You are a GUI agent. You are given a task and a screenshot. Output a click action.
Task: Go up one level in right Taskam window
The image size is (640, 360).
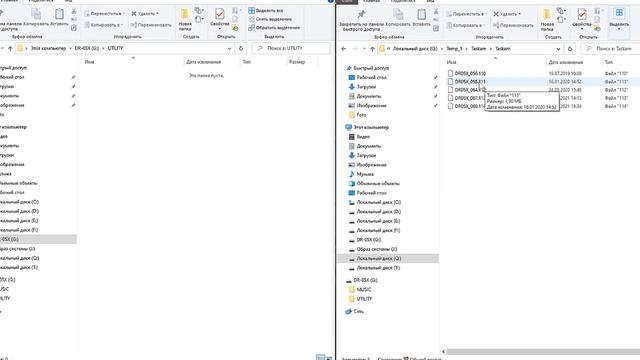tap(372, 49)
